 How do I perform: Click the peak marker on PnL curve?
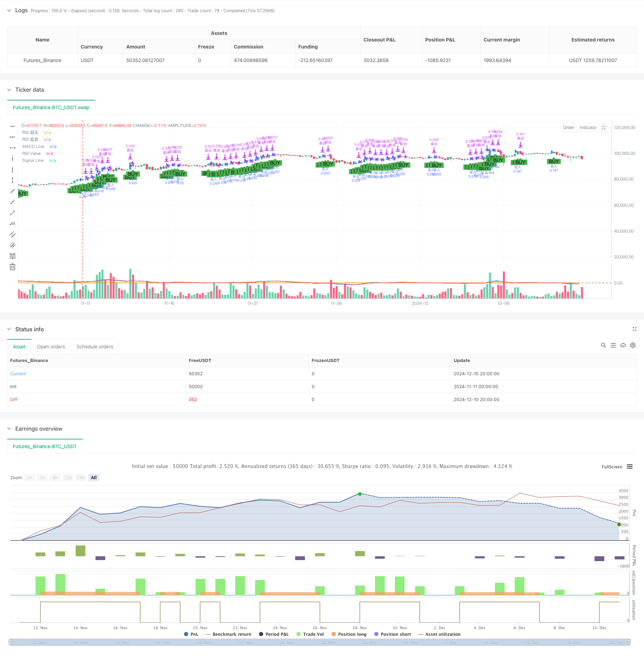pos(360,494)
